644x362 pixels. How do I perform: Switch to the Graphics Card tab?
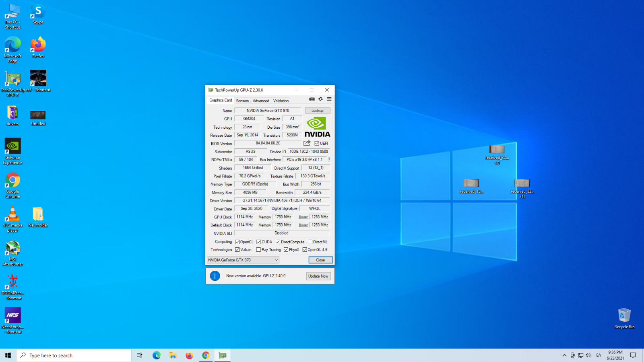tap(221, 100)
